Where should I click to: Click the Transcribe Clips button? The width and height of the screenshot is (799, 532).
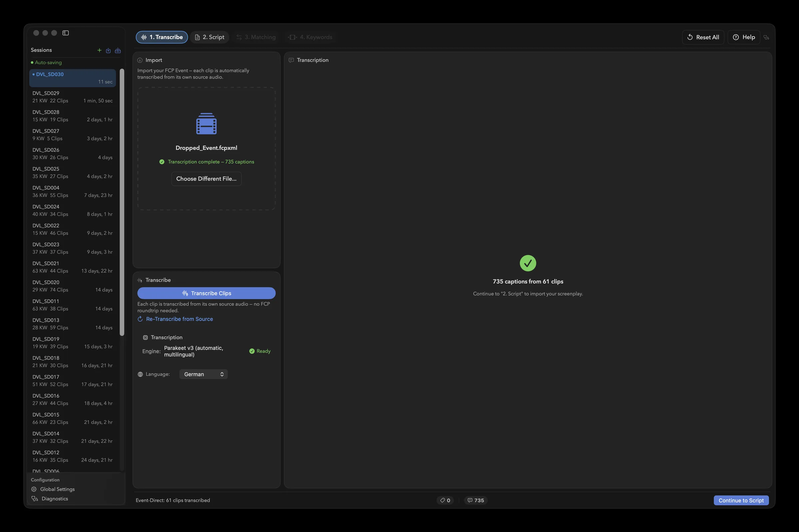(206, 293)
